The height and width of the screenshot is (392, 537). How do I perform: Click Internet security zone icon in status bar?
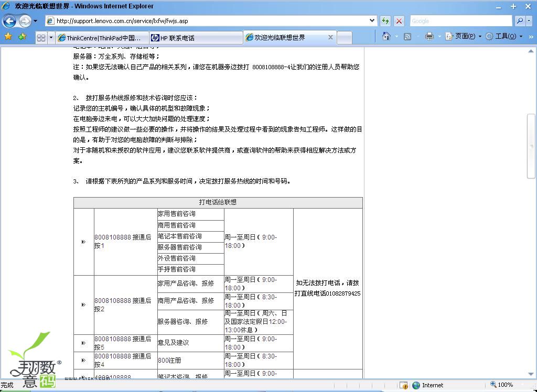pyautogui.click(x=416, y=385)
